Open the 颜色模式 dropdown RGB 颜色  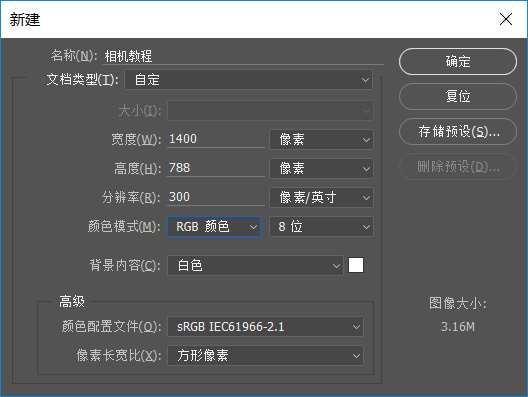(x=214, y=227)
